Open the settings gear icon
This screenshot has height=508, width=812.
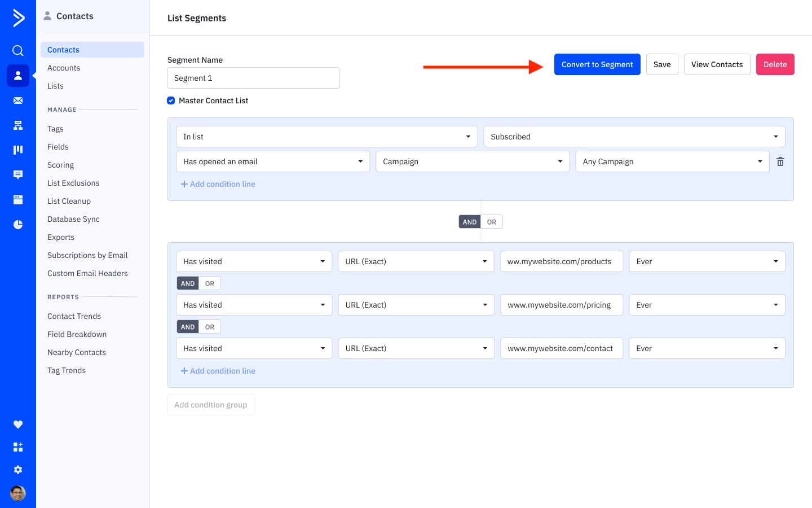pos(18,470)
